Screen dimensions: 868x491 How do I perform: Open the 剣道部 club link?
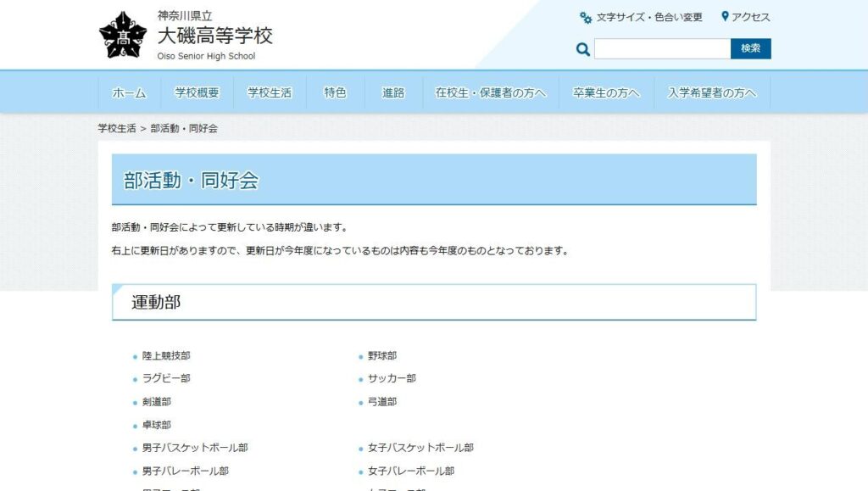157,402
